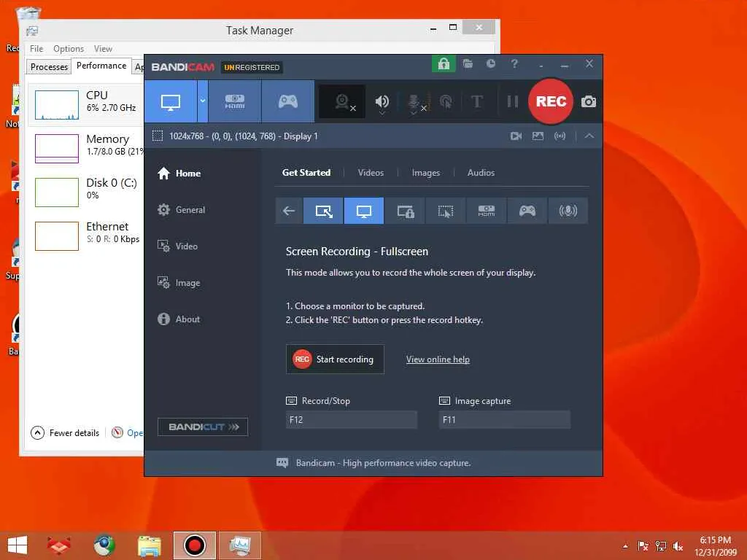This screenshot has width=747, height=560.
Task: Select HDMI device recording mode in top toolbar
Action: pos(235,101)
